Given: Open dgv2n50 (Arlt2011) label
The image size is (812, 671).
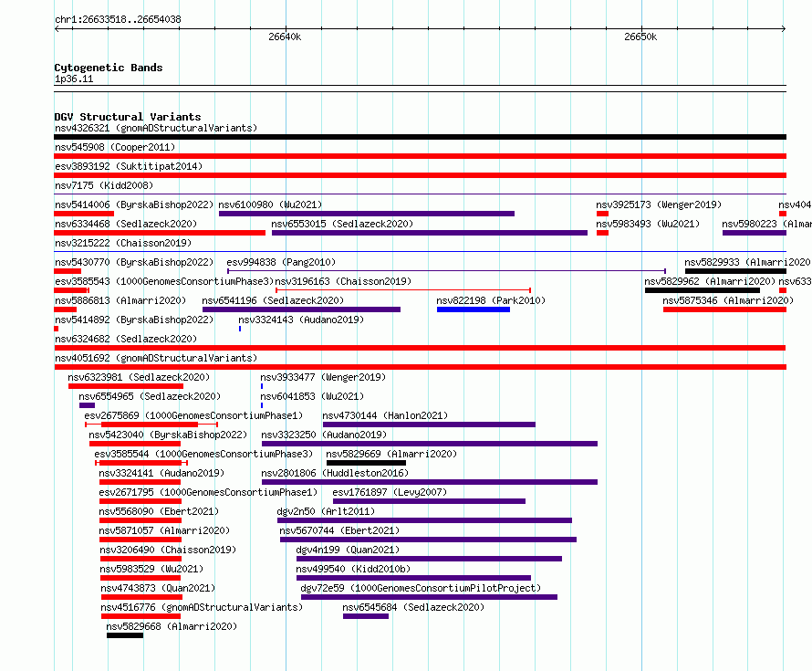Looking at the screenshot, I should (327, 511).
